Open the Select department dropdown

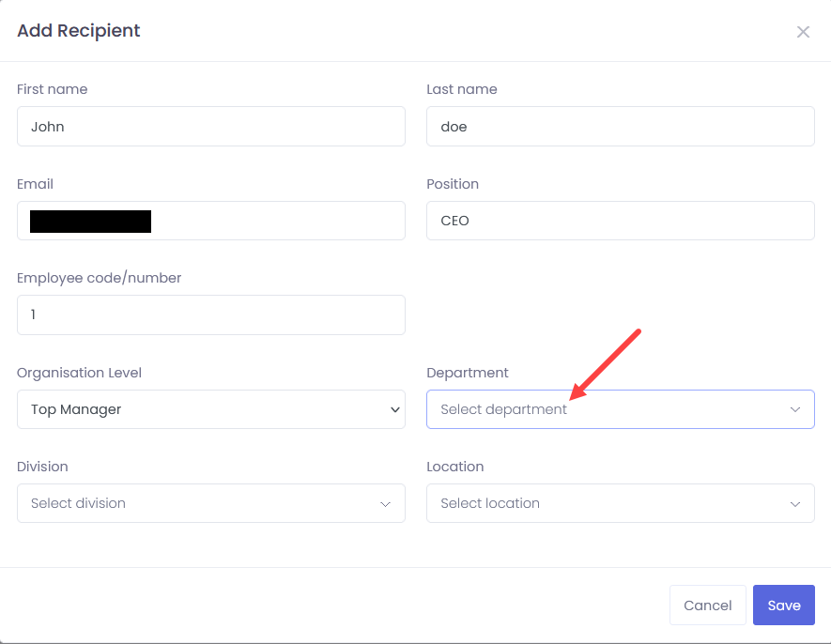[620, 409]
